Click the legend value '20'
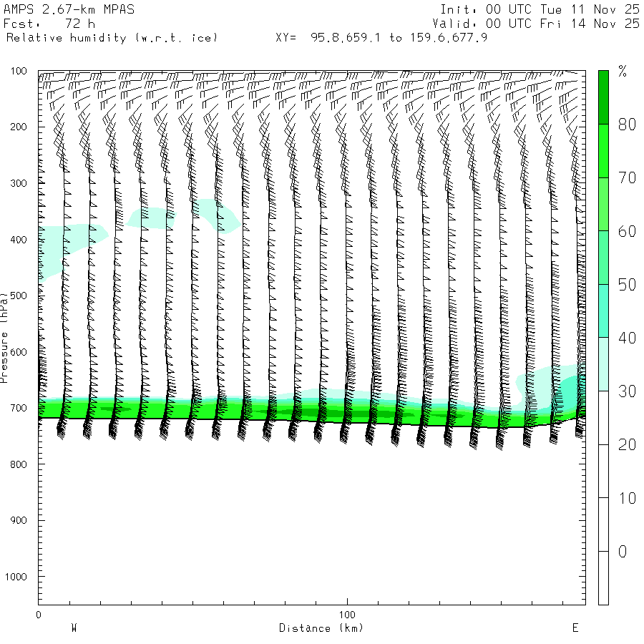The height and width of the screenshot is (644, 644). coord(628,445)
